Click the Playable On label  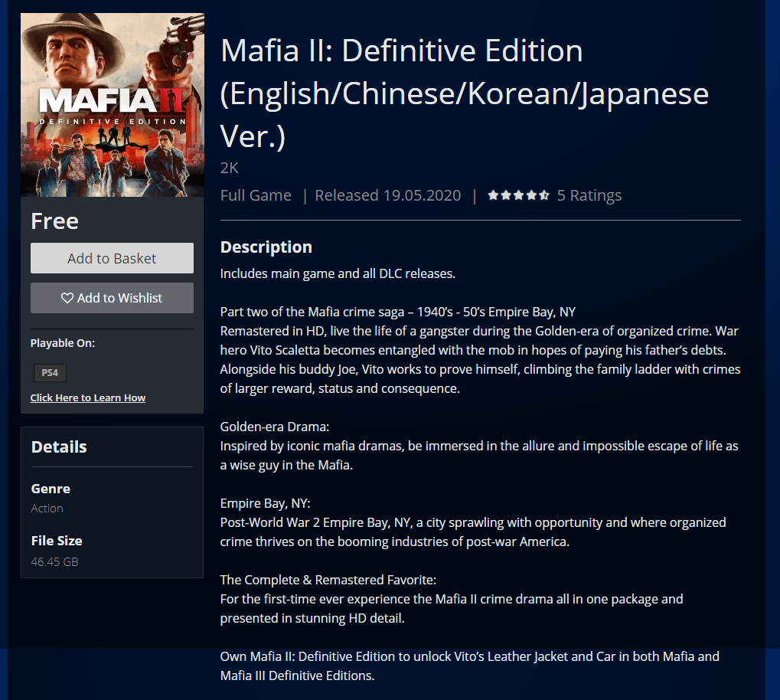[63, 343]
